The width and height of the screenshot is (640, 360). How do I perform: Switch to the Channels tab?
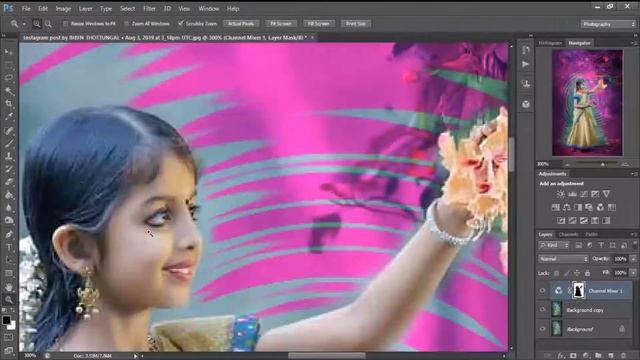coord(568,234)
